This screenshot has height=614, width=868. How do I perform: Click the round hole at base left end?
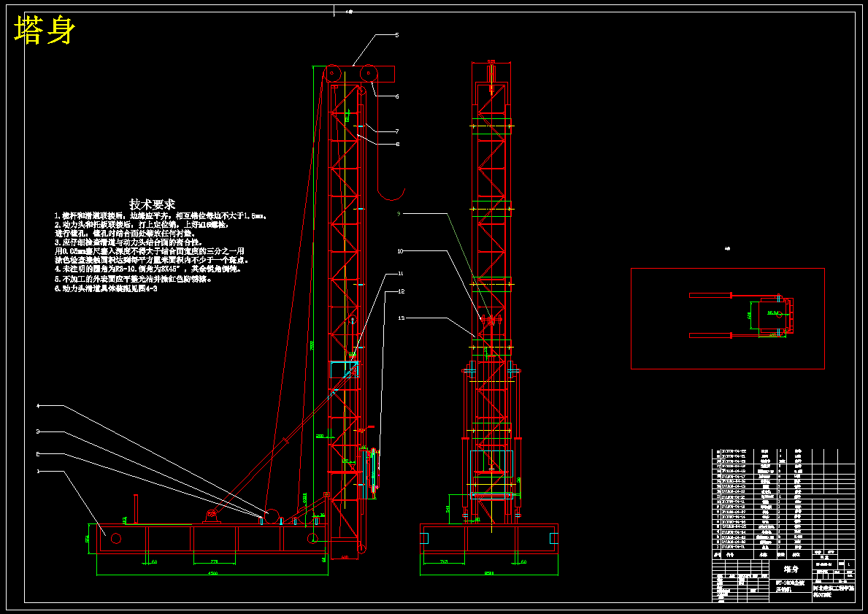click(115, 538)
